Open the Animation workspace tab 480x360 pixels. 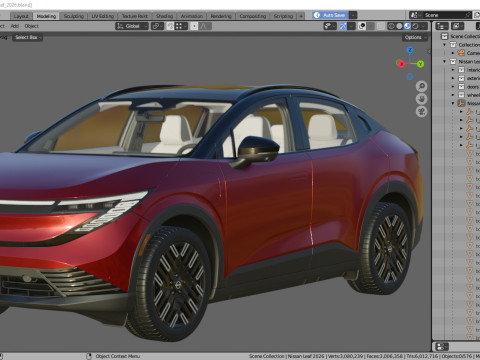click(x=192, y=16)
